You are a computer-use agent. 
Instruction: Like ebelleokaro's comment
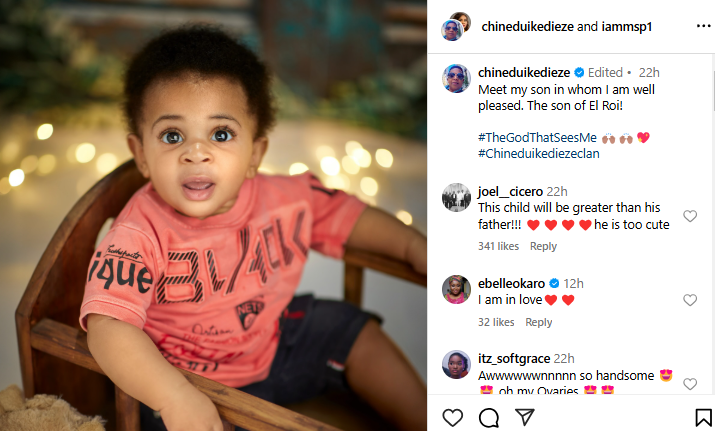(690, 300)
